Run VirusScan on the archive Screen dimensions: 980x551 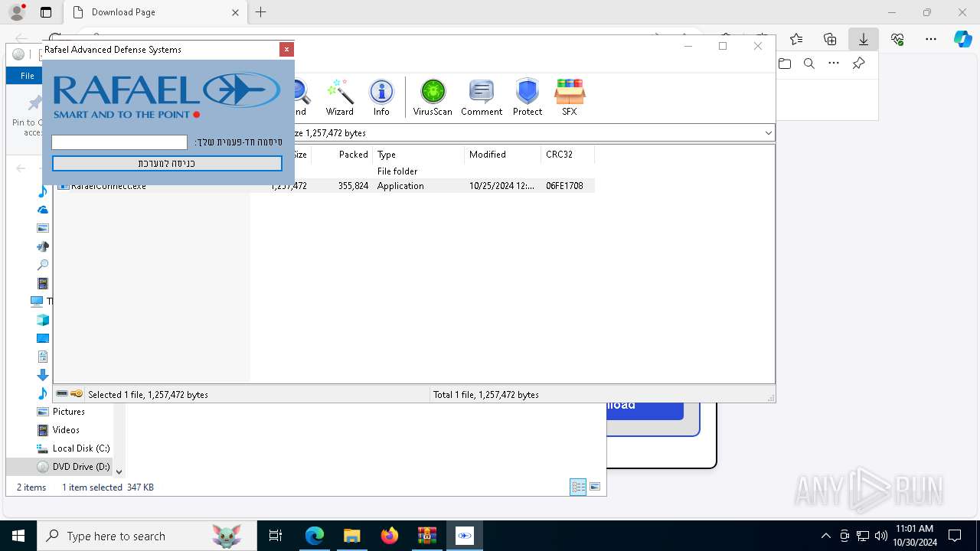click(x=433, y=97)
